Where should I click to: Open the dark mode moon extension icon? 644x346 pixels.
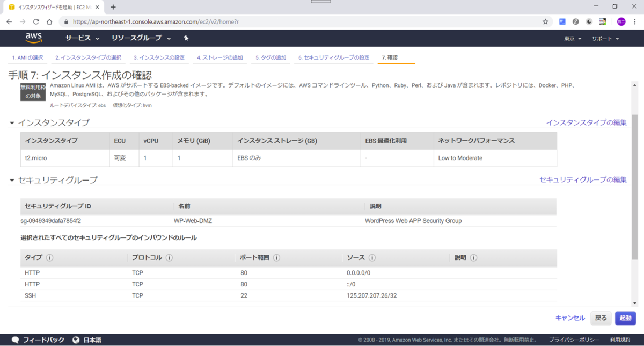589,21
